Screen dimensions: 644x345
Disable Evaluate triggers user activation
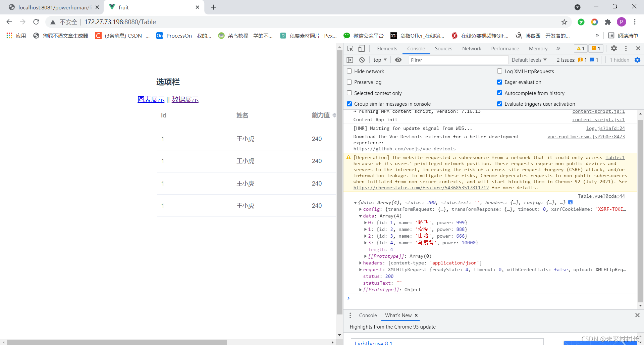(500, 104)
